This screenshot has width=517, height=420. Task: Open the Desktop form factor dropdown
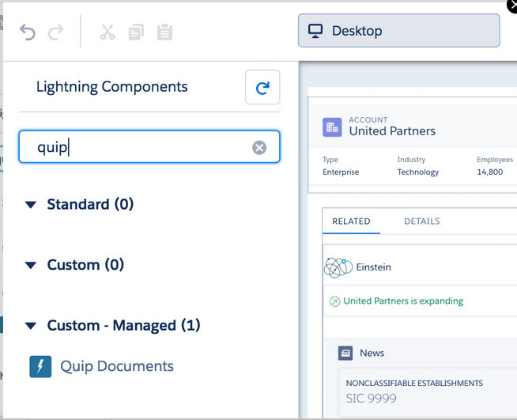(x=399, y=31)
